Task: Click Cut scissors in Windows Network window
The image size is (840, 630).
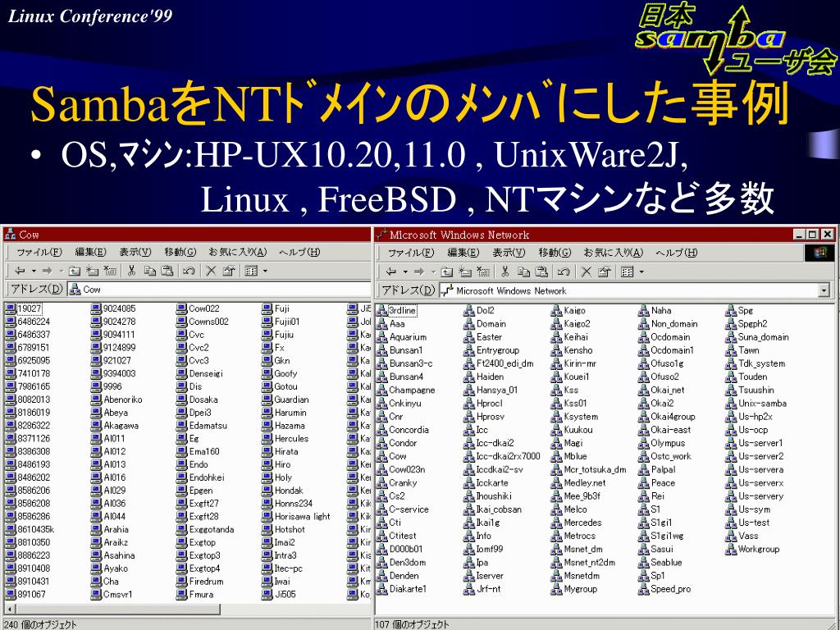Action: click(504, 272)
